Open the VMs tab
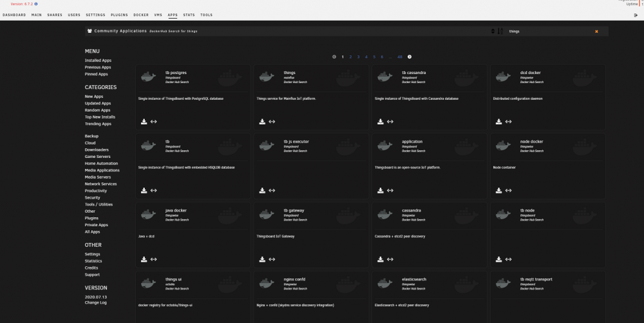 coord(158,15)
